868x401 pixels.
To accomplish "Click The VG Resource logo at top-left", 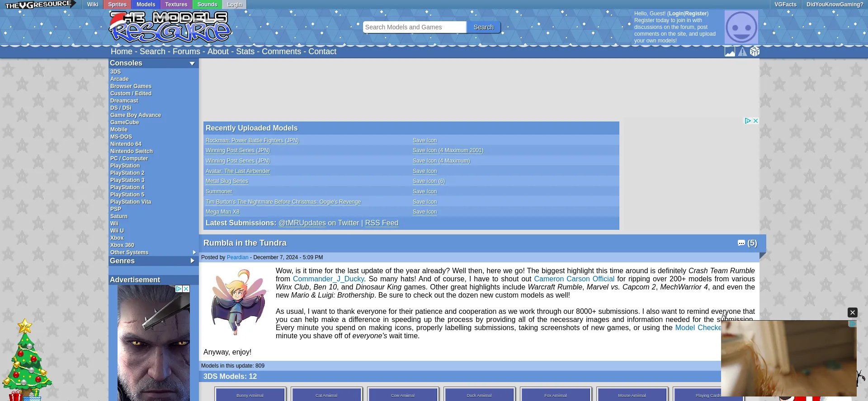I will click(38, 5).
